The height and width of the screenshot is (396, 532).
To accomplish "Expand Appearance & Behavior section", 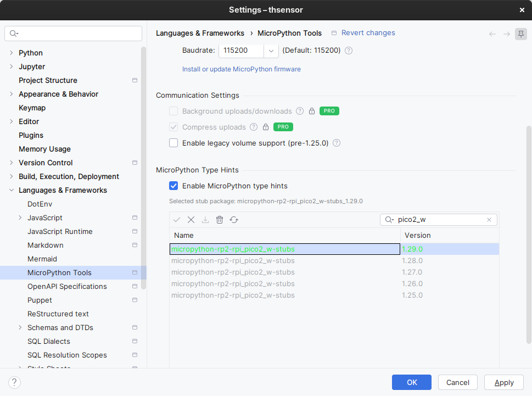I will 11,94.
